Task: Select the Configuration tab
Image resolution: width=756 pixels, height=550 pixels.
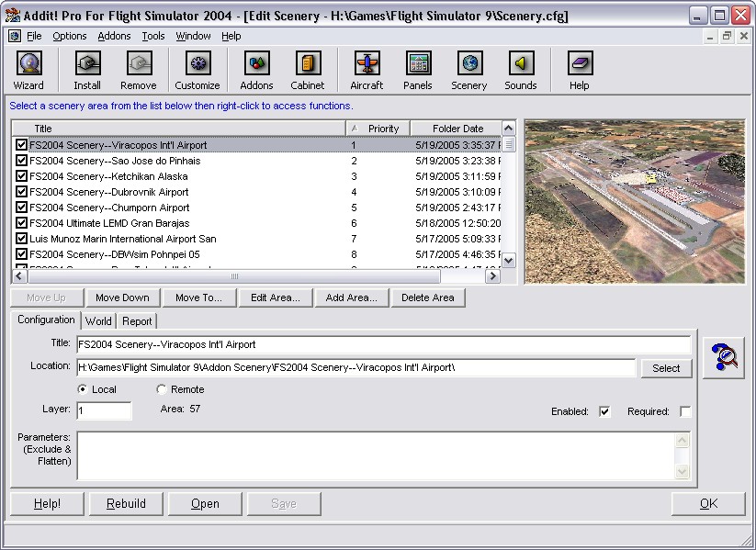Action: tap(46, 320)
